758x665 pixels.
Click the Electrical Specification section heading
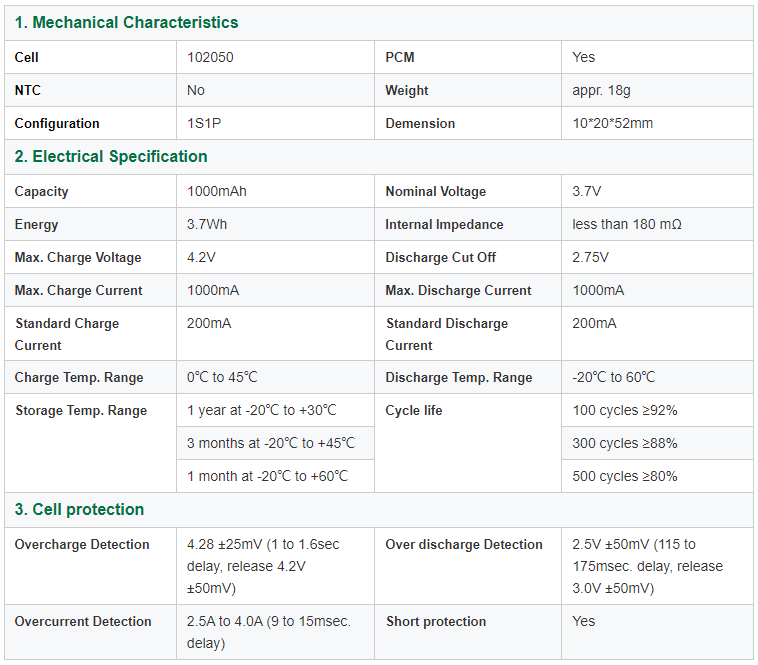tap(111, 156)
